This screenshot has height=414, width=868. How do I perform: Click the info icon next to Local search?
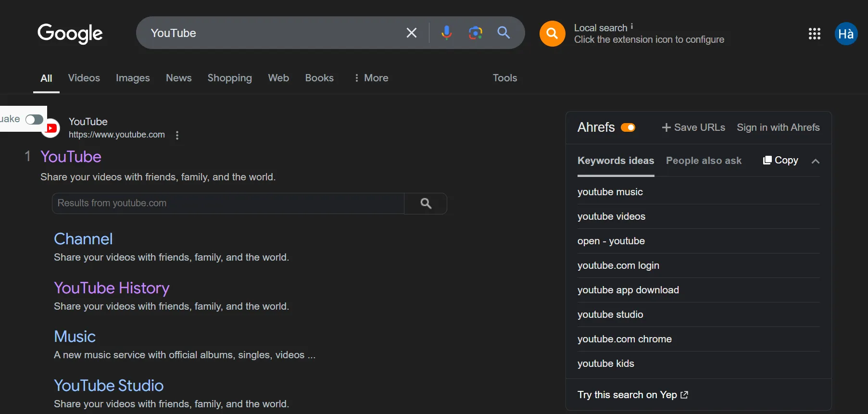632,26
